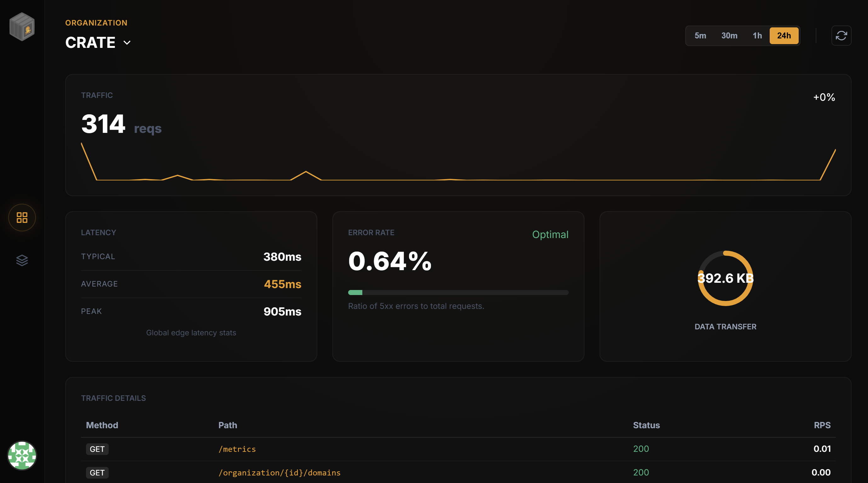This screenshot has height=483, width=868.
Task: Switch time range to 5m
Action: (x=700, y=35)
